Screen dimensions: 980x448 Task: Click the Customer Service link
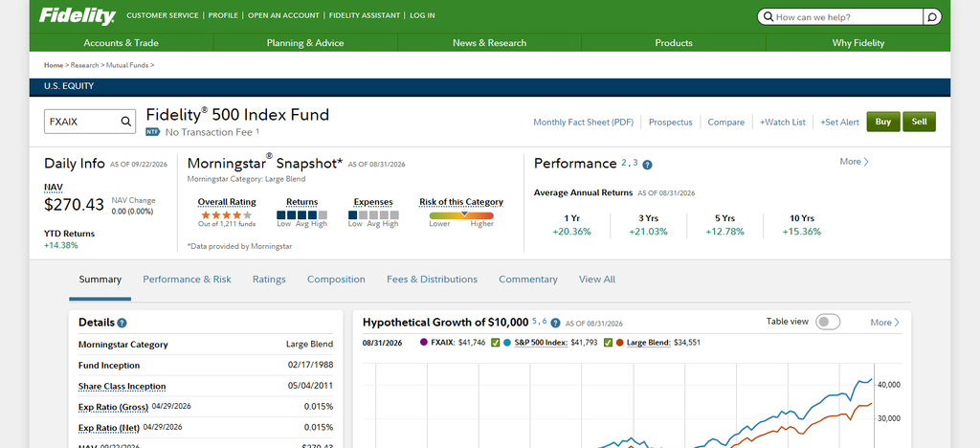[163, 15]
